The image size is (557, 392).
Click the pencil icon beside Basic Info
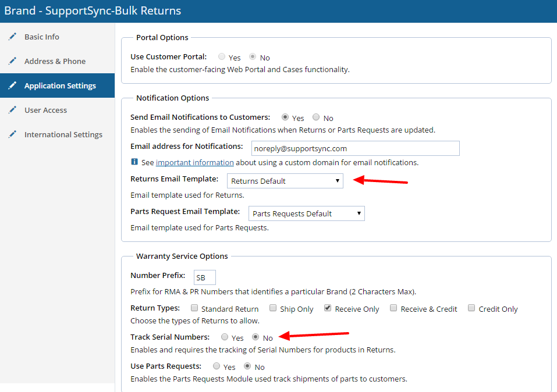coord(12,37)
